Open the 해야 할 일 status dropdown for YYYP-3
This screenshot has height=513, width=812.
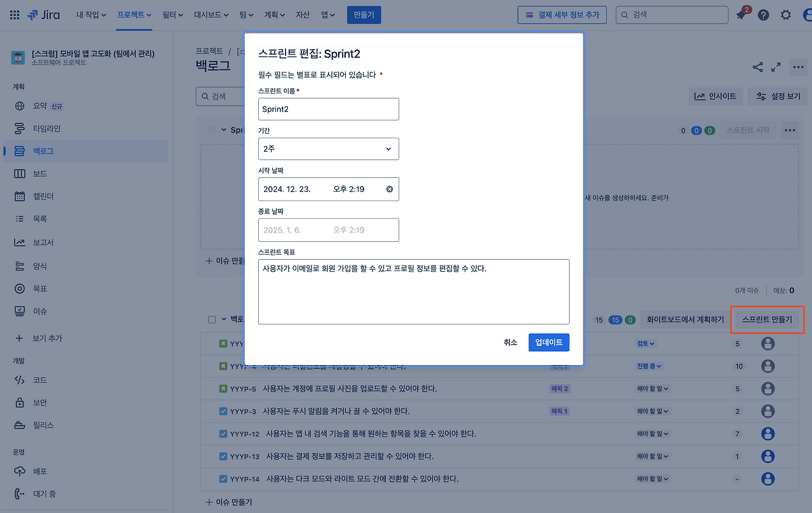(x=652, y=411)
